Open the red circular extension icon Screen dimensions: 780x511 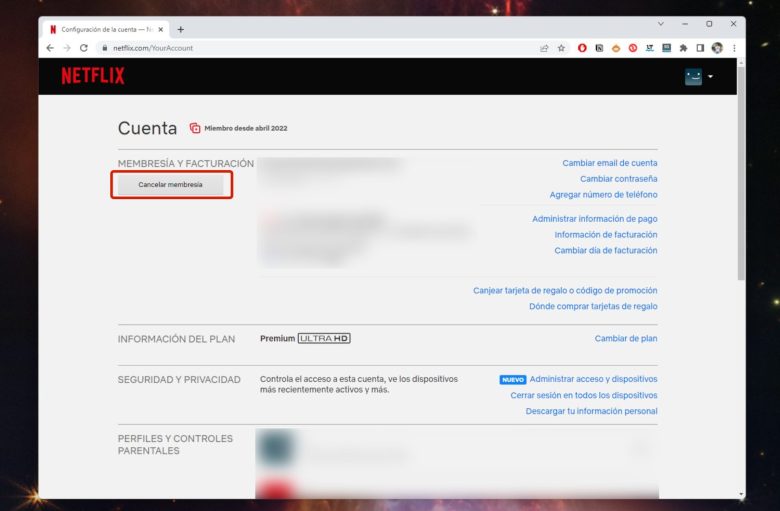[633, 48]
